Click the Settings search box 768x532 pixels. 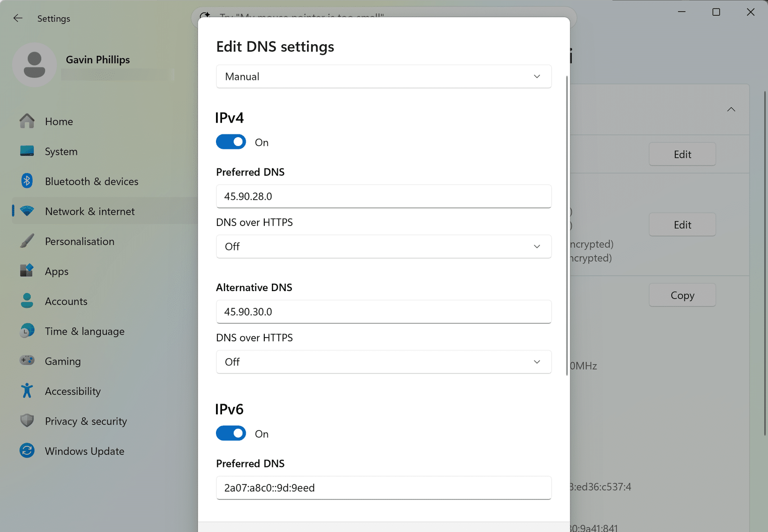tap(384, 13)
